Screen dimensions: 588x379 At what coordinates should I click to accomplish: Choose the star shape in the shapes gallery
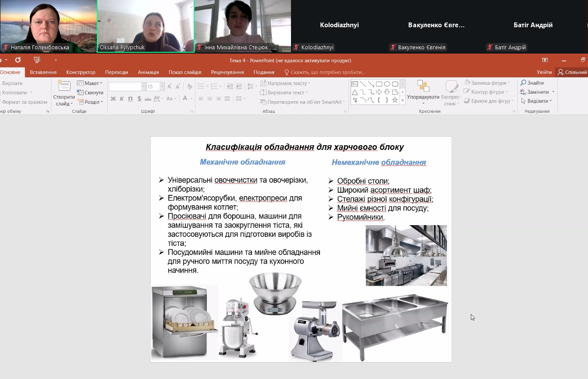click(395, 100)
